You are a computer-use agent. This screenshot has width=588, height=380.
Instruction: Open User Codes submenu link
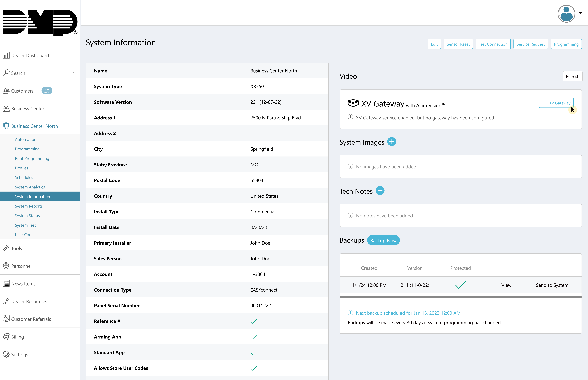click(x=25, y=235)
